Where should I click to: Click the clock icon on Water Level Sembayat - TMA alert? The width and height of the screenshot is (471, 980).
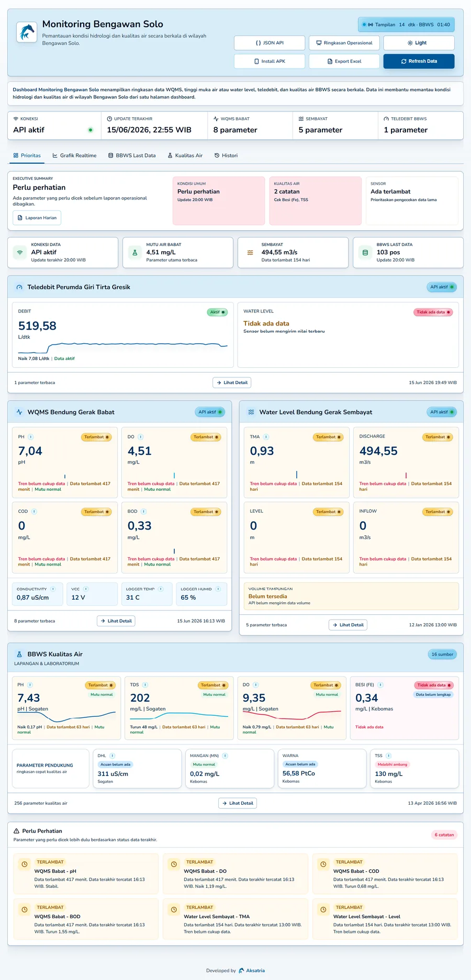coord(174,910)
